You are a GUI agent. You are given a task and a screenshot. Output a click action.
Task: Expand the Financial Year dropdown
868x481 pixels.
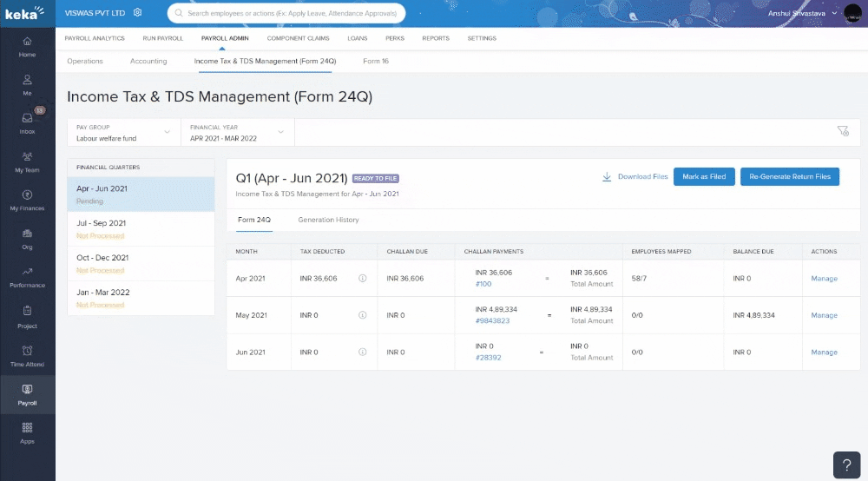click(237, 132)
